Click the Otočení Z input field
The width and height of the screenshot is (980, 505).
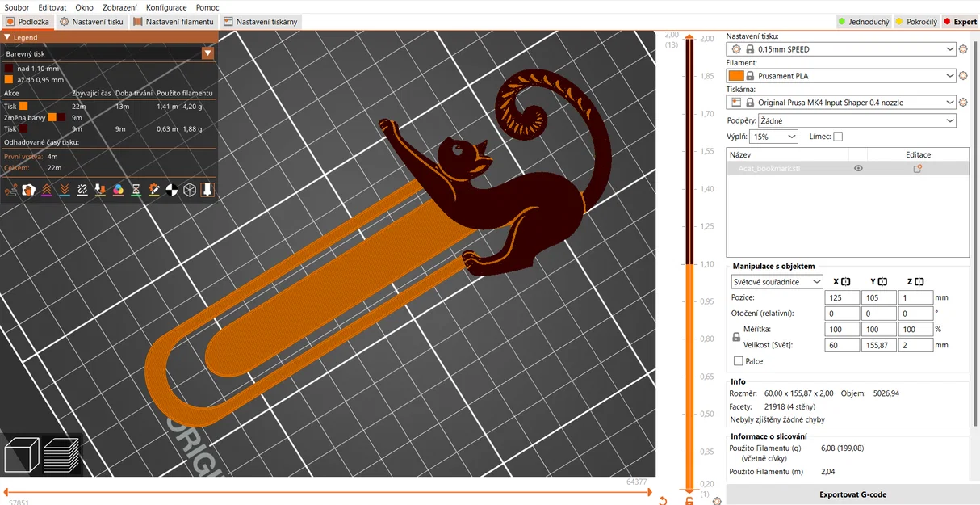coord(916,314)
